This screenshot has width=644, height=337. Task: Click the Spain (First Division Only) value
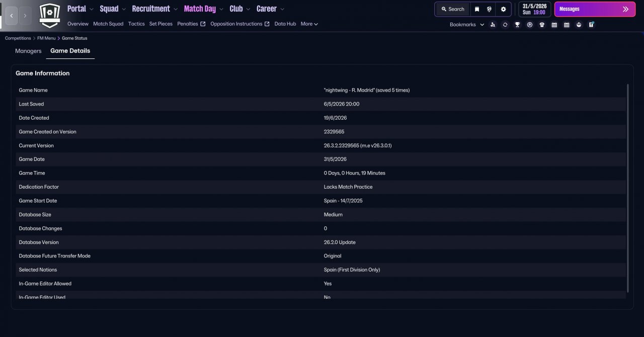(x=352, y=270)
